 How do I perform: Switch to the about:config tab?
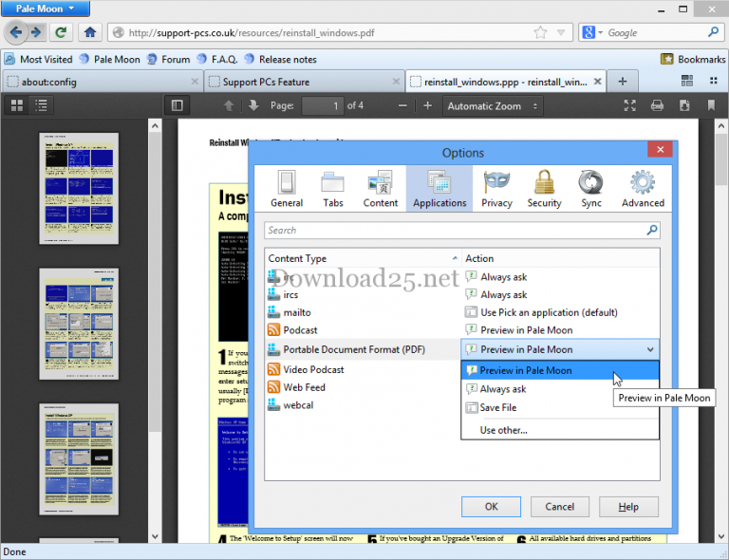click(103, 82)
